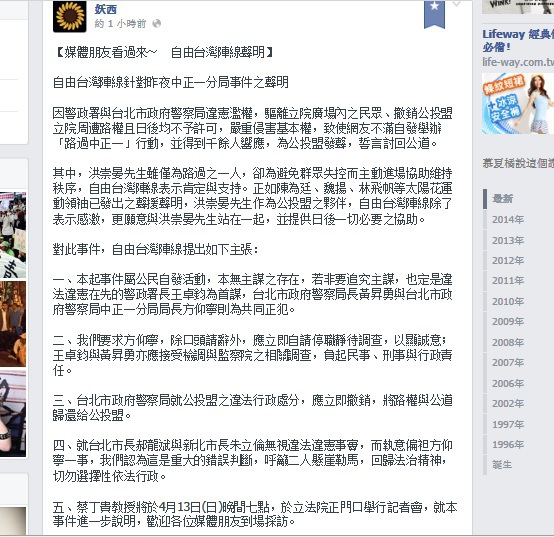Click the sunflower profile picture
554x537 pixels.
[x=70, y=16]
